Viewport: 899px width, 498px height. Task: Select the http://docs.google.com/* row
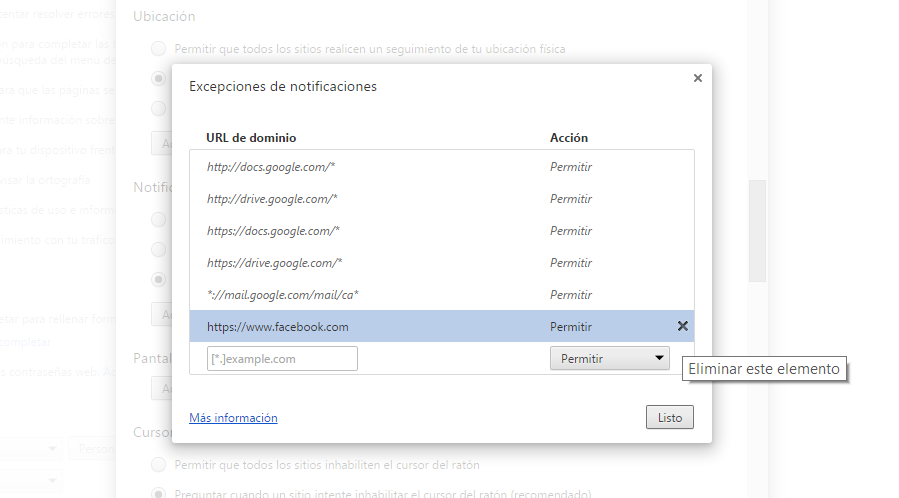click(x=441, y=167)
